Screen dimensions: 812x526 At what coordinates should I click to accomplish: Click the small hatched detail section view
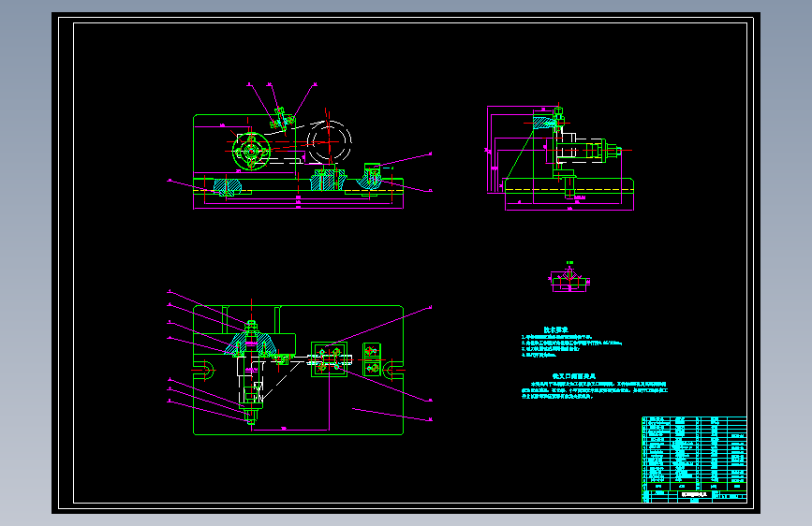(569, 279)
